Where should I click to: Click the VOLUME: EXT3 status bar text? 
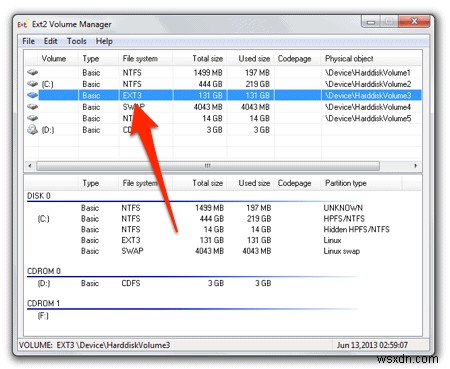tap(94, 345)
